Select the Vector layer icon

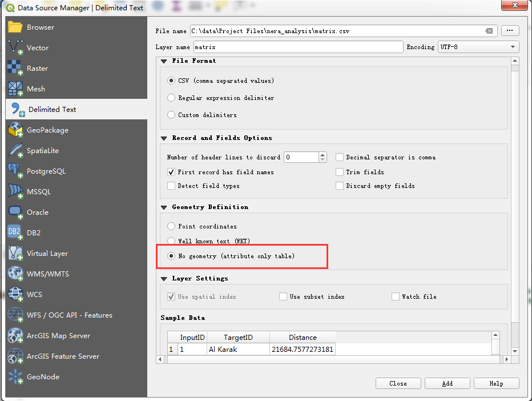coord(15,47)
